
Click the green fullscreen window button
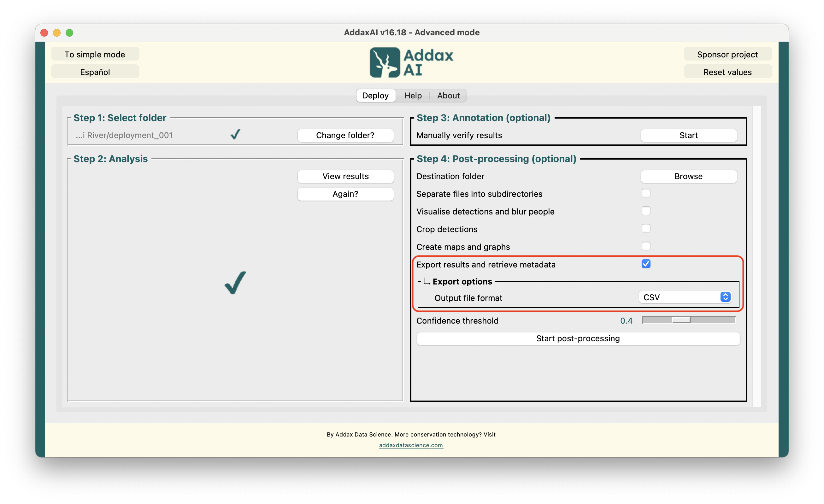69,32
